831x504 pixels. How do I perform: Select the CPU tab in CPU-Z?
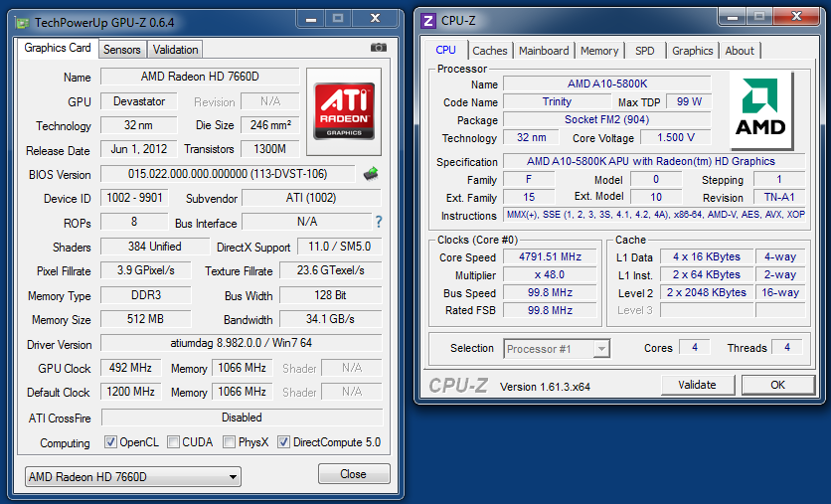point(445,50)
